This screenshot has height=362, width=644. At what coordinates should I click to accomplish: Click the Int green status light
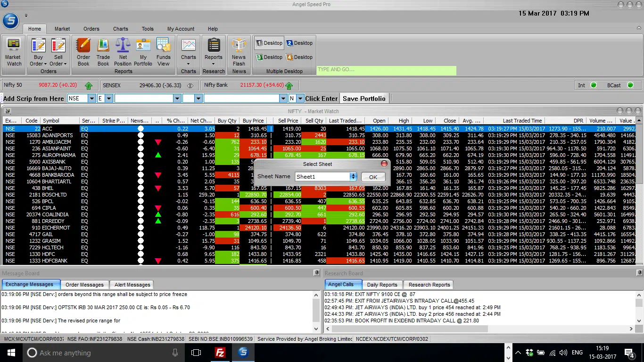(x=594, y=85)
